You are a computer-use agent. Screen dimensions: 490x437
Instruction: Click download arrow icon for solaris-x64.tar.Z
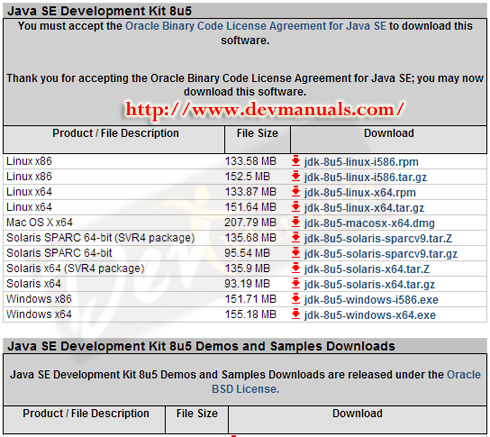pyautogui.click(x=296, y=268)
